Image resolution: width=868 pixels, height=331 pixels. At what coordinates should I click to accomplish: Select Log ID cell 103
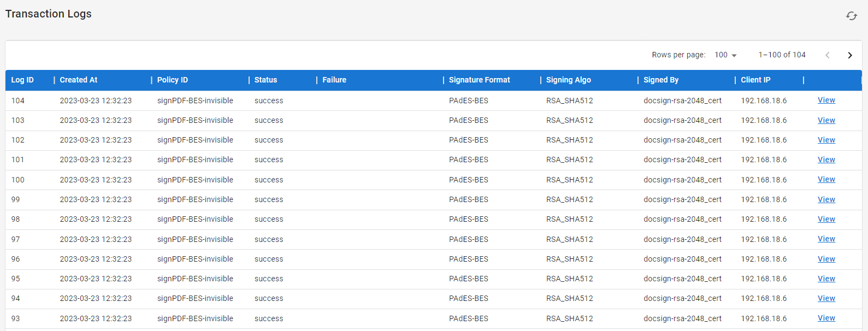pyautogui.click(x=18, y=120)
